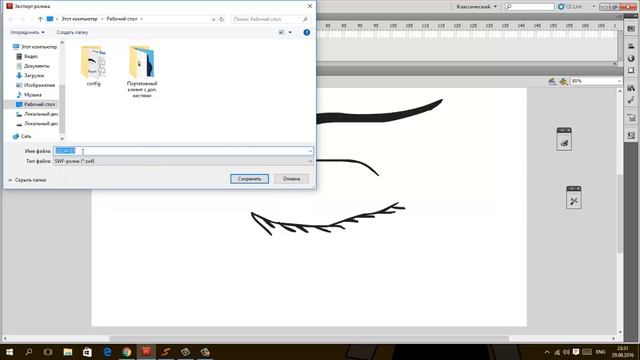Launch Edge browser from taskbar
Image resolution: width=640 pixels, height=360 pixels.
(x=107, y=352)
